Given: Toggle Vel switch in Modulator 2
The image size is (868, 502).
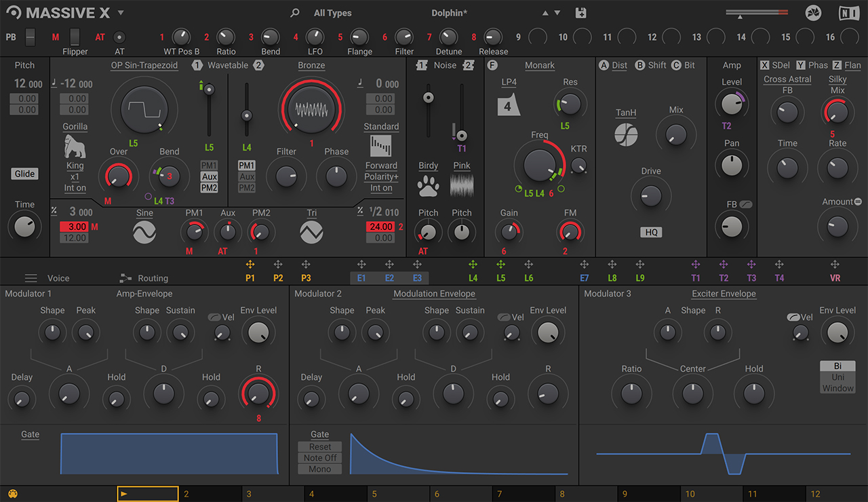Looking at the screenshot, I should coord(503,317).
